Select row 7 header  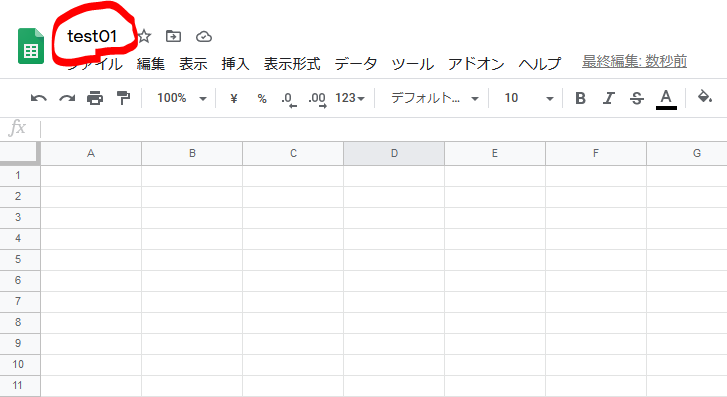coord(20,301)
